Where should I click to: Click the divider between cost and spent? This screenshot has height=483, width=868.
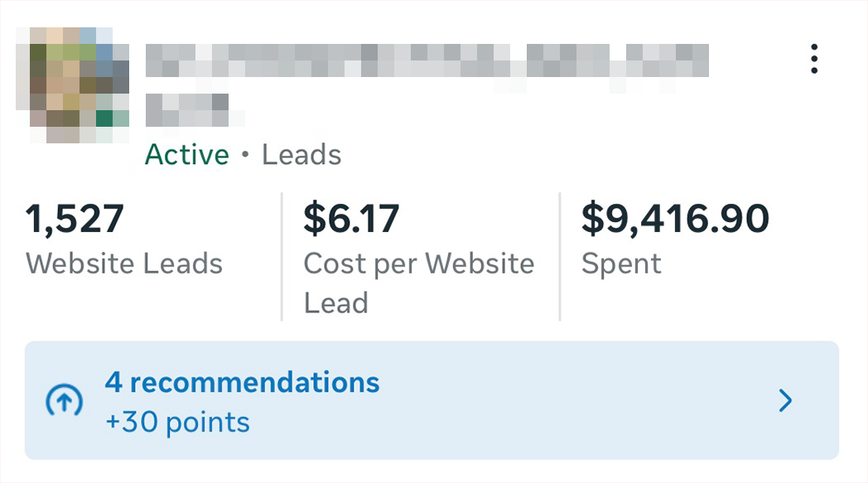[x=560, y=257]
